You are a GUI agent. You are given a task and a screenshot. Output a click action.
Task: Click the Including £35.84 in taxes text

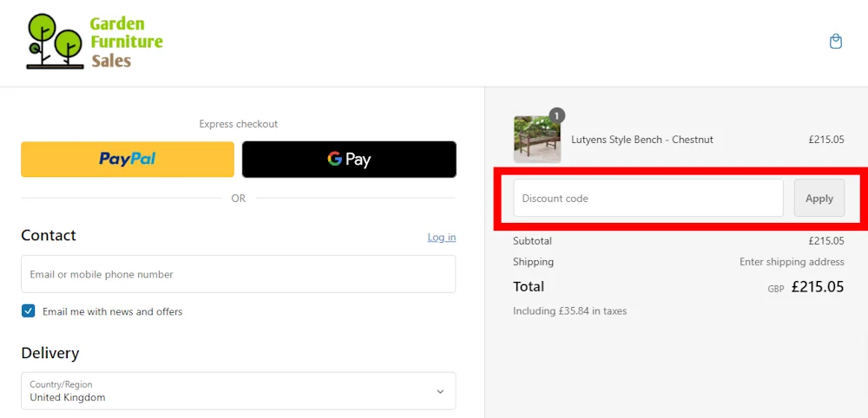[x=569, y=310]
